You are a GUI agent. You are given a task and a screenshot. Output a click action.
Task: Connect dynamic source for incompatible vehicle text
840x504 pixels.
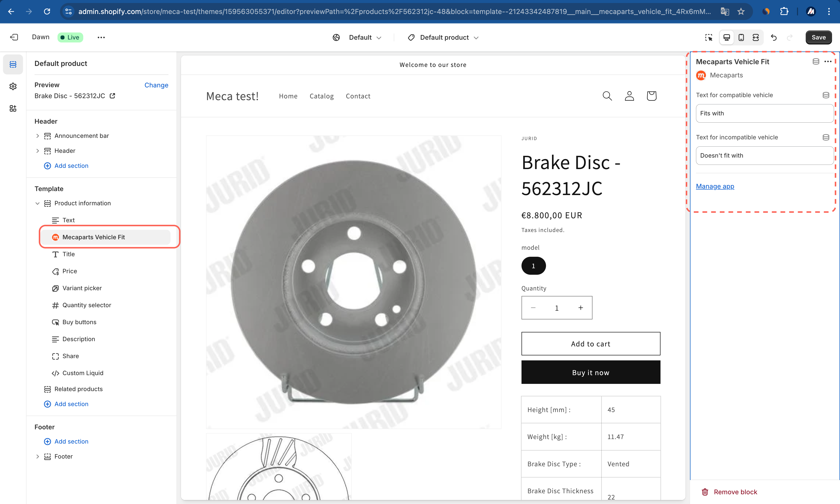click(x=826, y=137)
